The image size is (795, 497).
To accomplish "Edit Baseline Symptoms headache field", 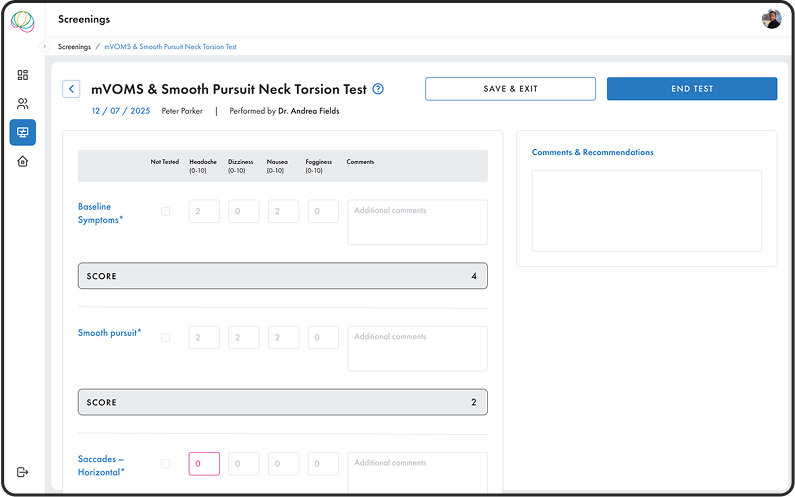I will (204, 211).
